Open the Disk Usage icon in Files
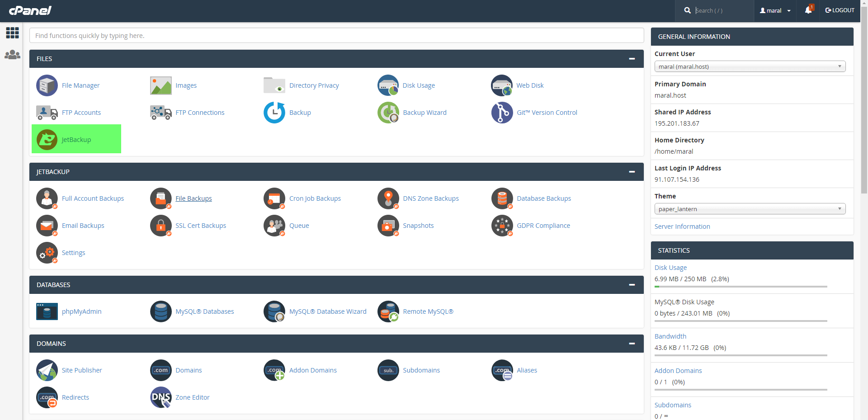 coord(388,85)
